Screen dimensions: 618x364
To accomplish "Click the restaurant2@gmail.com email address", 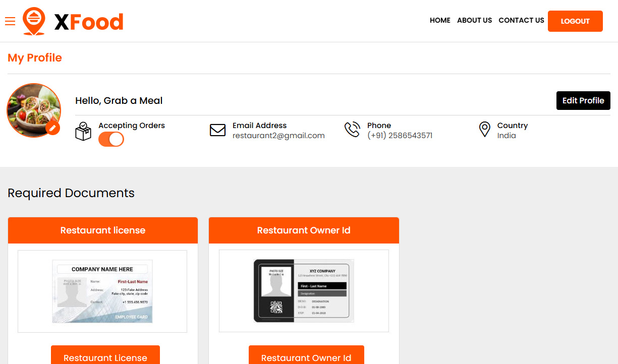I will [x=278, y=136].
